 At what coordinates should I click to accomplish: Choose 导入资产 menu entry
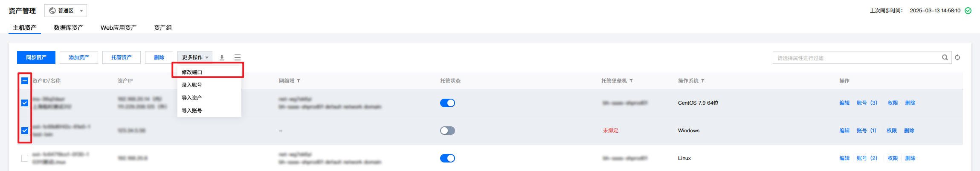click(x=192, y=98)
